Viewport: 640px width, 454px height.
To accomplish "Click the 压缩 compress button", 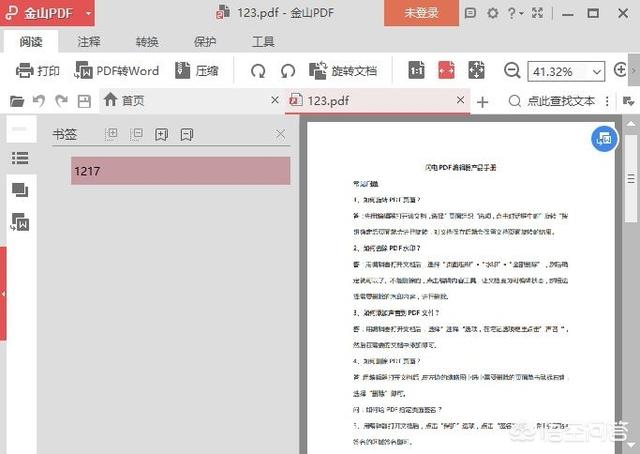I will click(x=197, y=71).
